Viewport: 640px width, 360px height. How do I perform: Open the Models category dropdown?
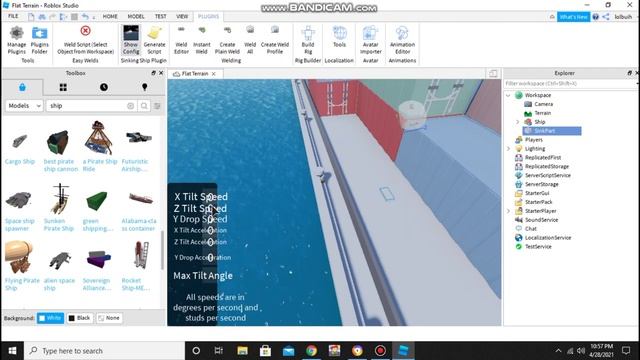tap(24, 106)
